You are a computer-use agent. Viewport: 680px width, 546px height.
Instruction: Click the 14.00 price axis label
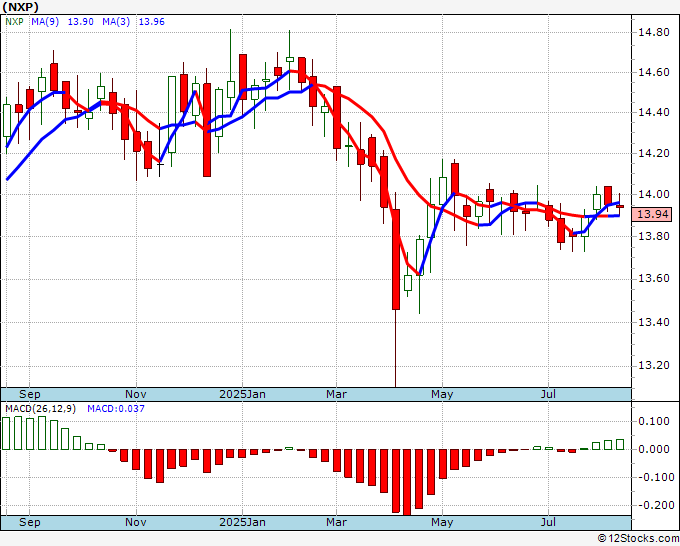click(x=653, y=194)
